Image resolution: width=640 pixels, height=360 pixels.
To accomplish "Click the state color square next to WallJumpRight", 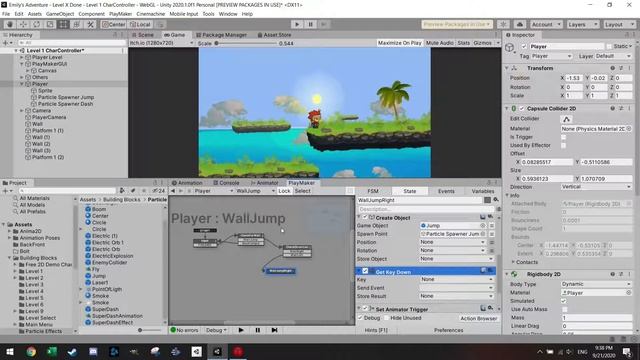I will point(487,200).
